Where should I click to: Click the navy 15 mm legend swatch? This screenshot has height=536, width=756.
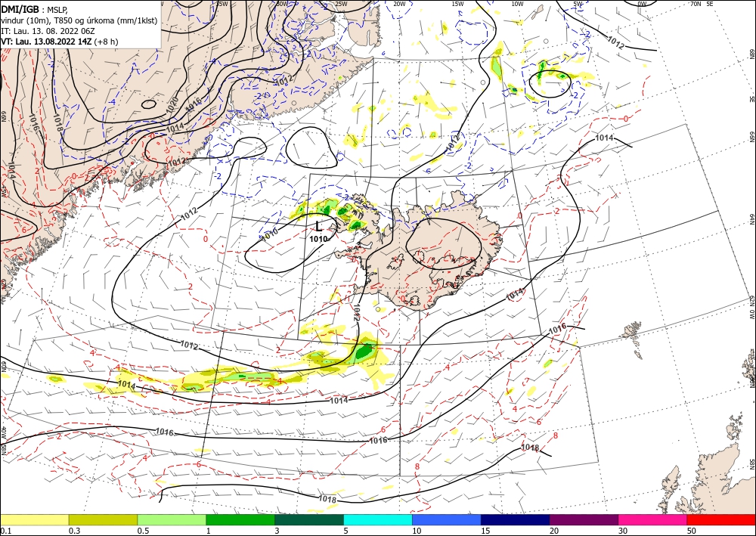pos(516,519)
